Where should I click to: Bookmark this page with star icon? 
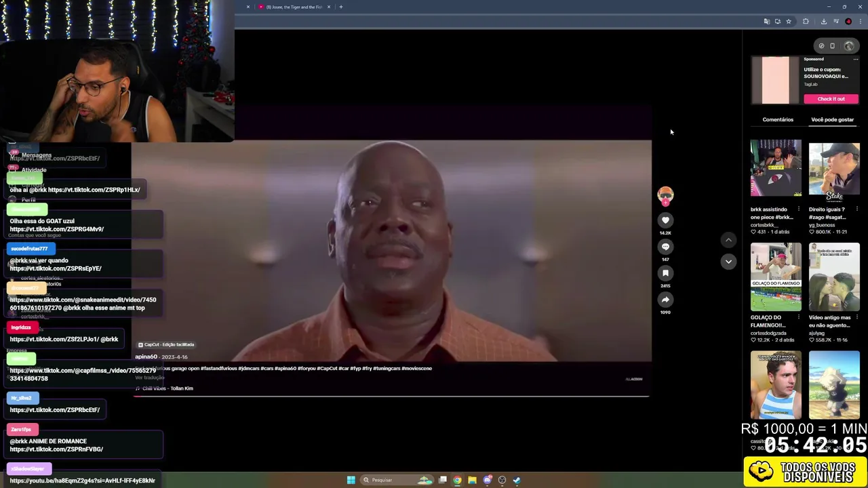pos(789,22)
